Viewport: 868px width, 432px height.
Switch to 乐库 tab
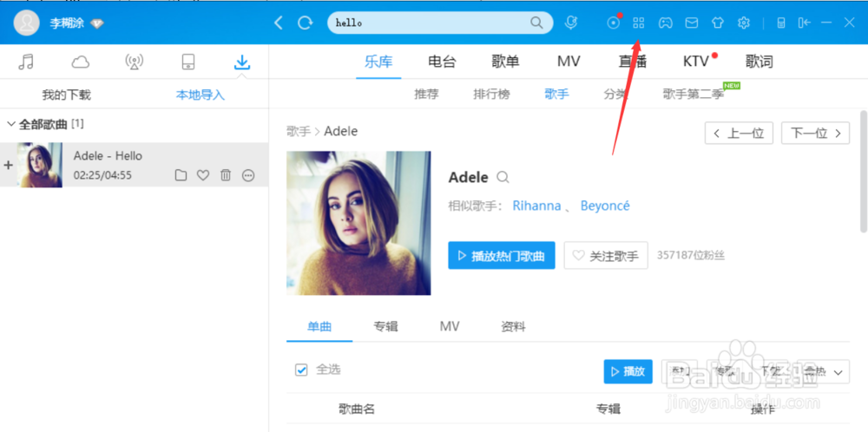[378, 62]
